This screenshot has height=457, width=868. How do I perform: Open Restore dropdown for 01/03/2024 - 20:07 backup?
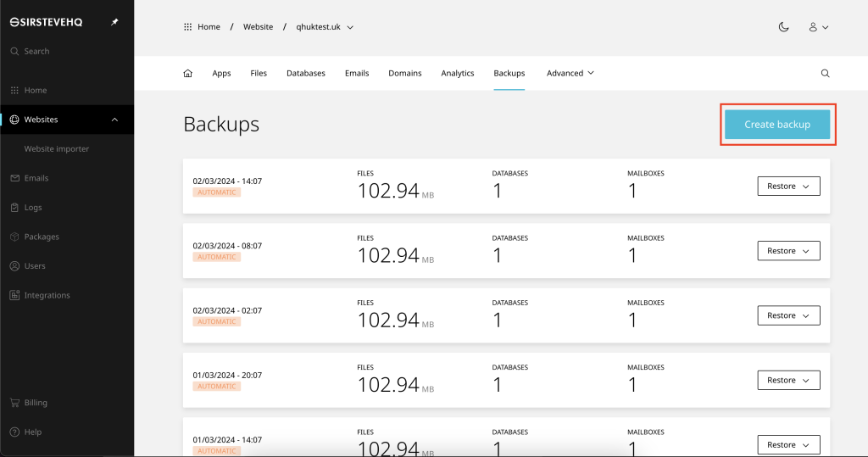click(x=788, y=381)
